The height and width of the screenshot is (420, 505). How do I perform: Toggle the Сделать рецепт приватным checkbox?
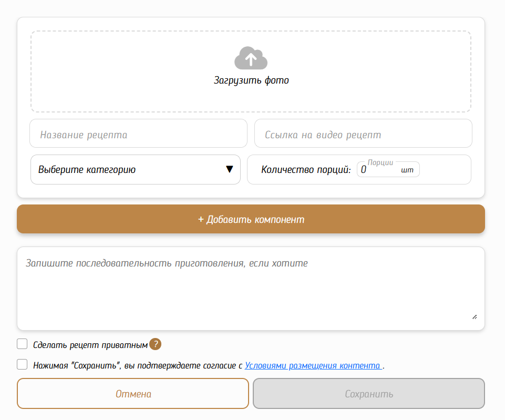point(22,344)
